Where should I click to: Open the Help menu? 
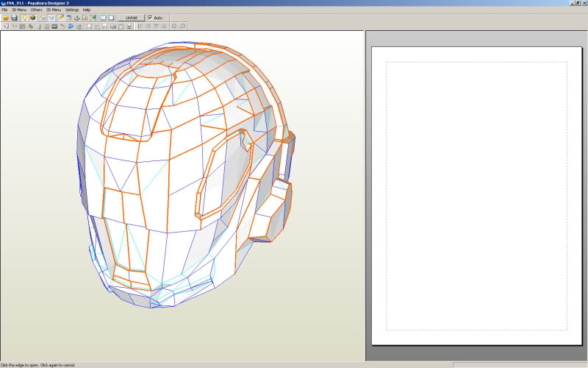pos(87,10)
